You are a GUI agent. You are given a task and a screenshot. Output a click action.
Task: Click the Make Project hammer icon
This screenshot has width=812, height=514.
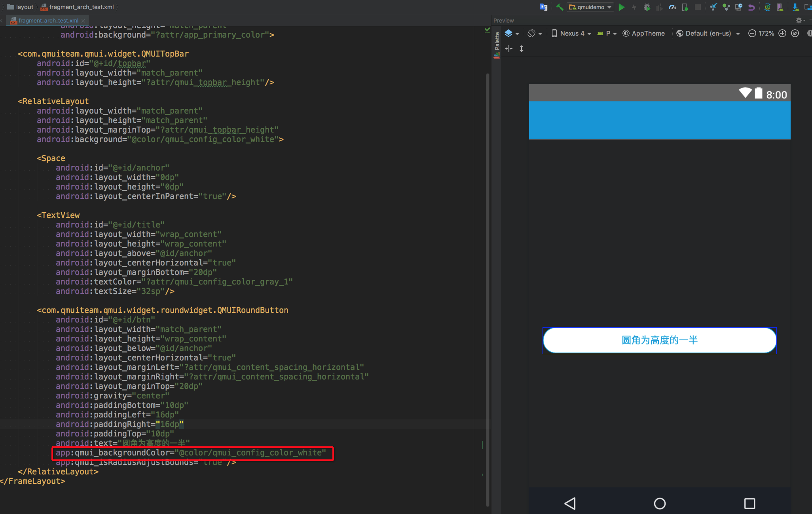click(x=560, y=7)
